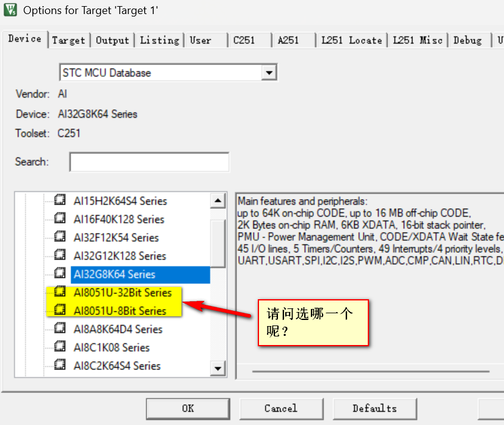504x425 pixels.
Task: Switch to the Device tab
Action: [25, 39]
